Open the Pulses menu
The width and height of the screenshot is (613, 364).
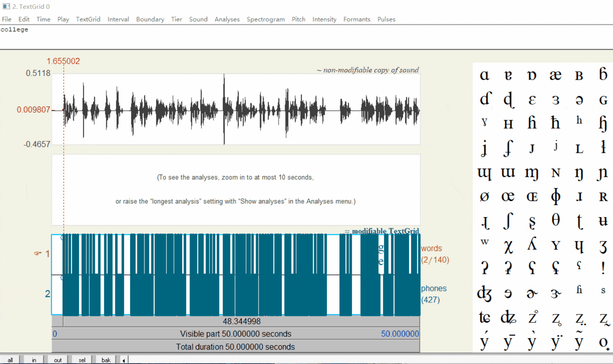tap(386, 19)
